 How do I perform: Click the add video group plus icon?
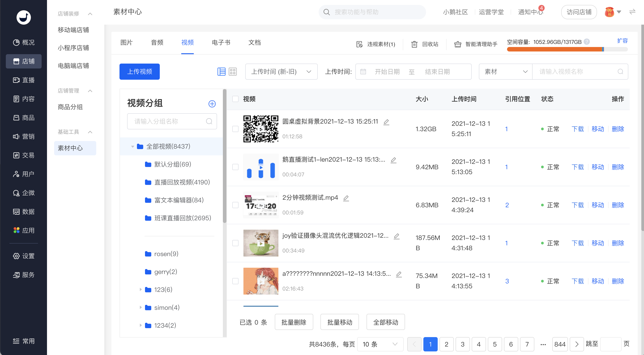212,104
